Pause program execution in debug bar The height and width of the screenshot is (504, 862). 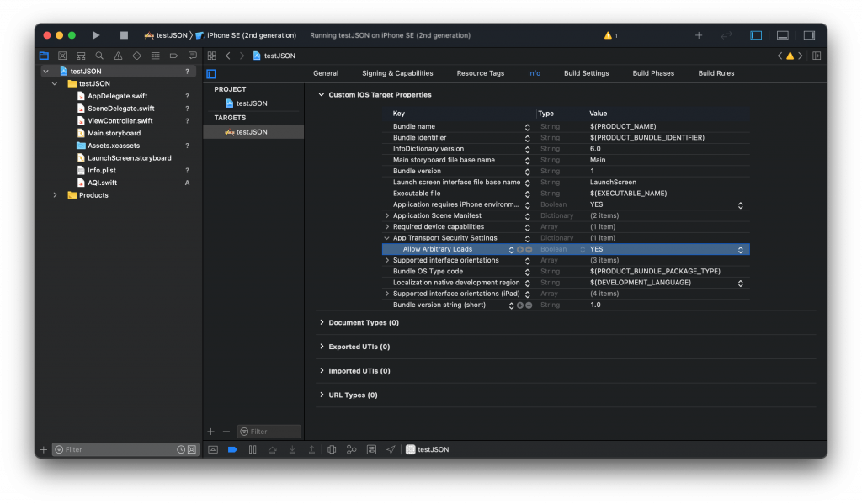coord(253,449)
